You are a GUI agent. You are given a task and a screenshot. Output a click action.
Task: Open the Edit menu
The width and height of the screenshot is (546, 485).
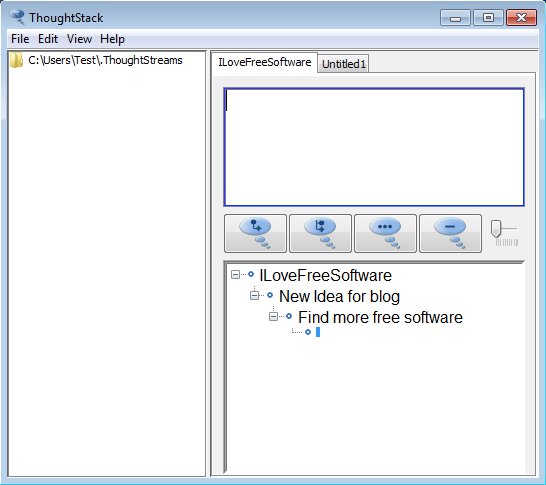48,39
